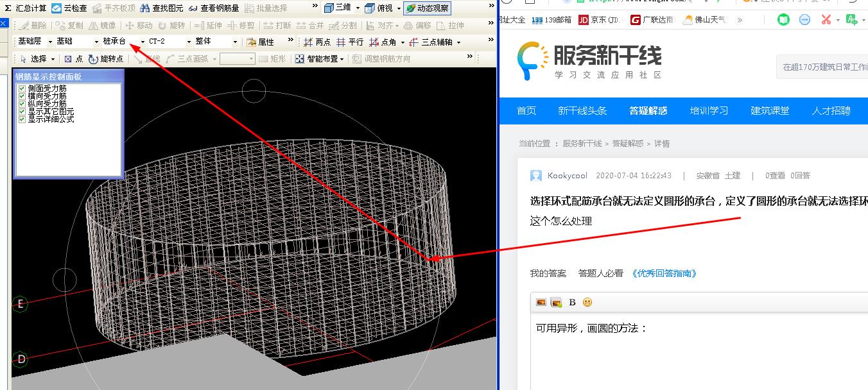868x390 pixels.
Task: Click the axis bubble labeled E
Action: pyautogui.click(x=21, y=304)
